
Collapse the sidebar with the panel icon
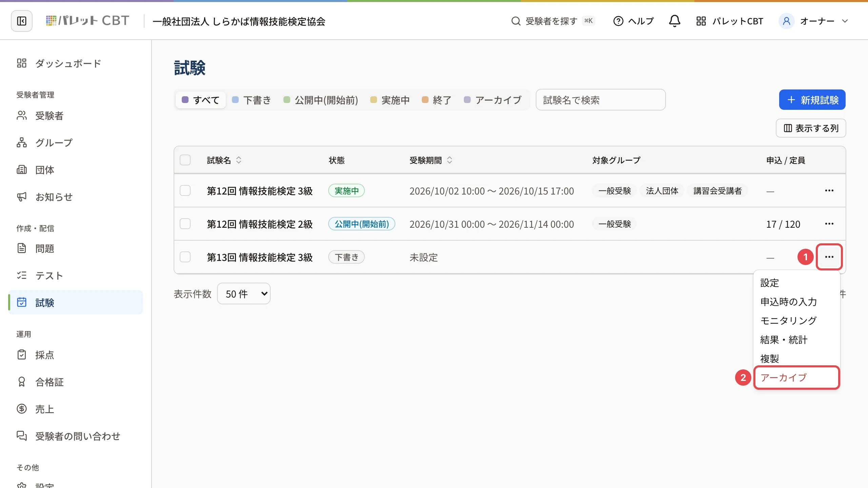22,21
